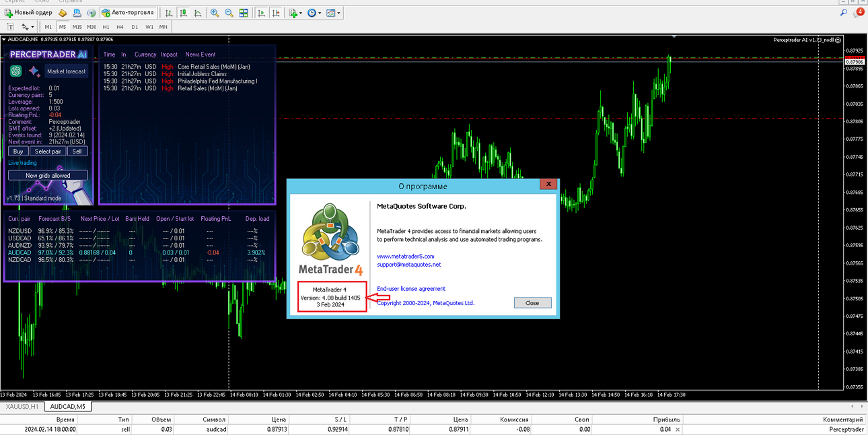Screen dimensions: 868x435
Task: Zoom out the chart with magnifier minus
Action: coord(229,13)
